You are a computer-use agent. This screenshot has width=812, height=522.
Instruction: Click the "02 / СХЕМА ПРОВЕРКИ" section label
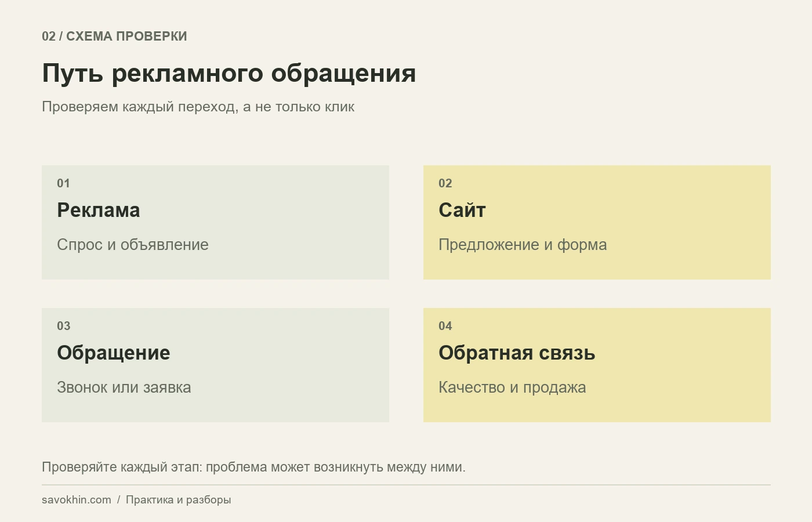pos(114,36)
